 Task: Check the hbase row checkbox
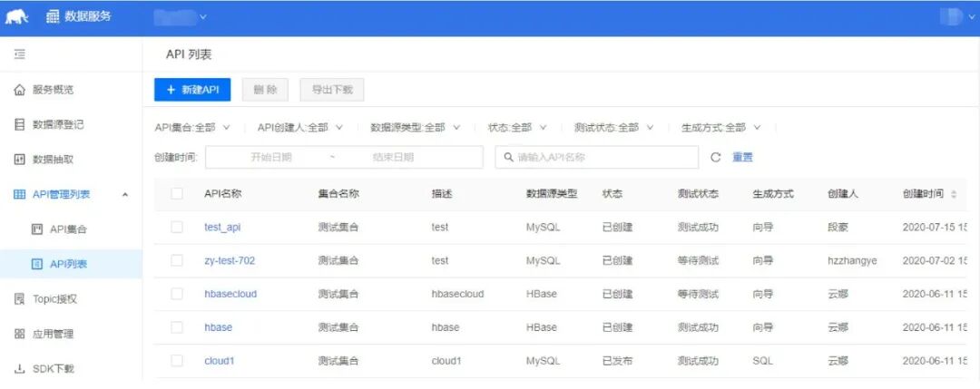(177, 327)
